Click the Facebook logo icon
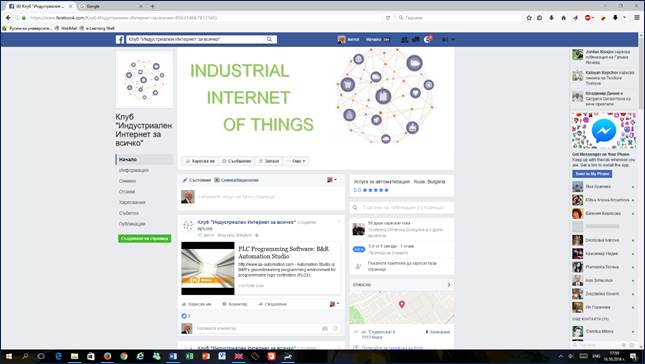The image size is (645, 364). click(x=120, y=39)
